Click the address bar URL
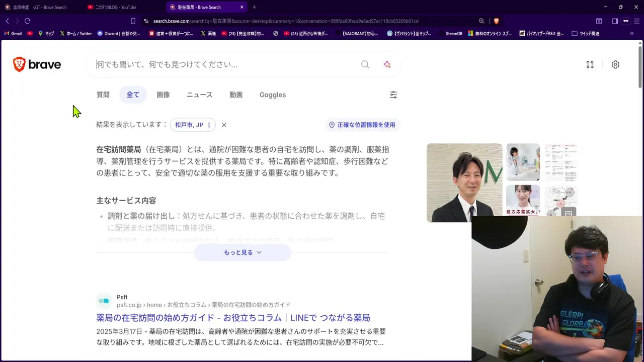The image size is (644, 362). [x=286, y=21]
